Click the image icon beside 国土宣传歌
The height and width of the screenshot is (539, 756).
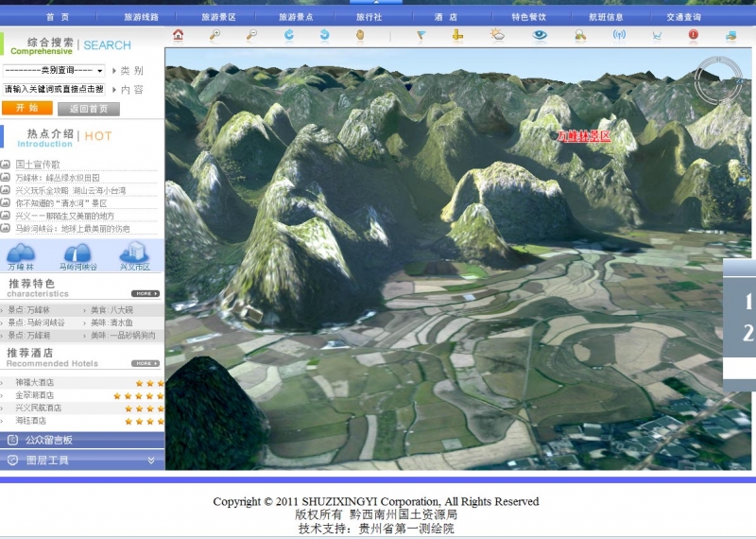click(x=6, y=165)
